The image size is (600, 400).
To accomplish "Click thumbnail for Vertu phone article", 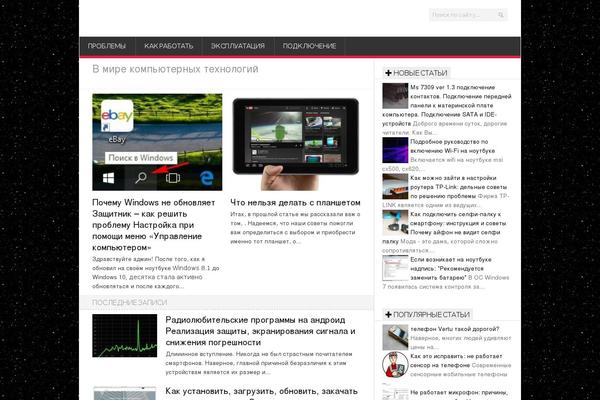I will click(395, 337).
